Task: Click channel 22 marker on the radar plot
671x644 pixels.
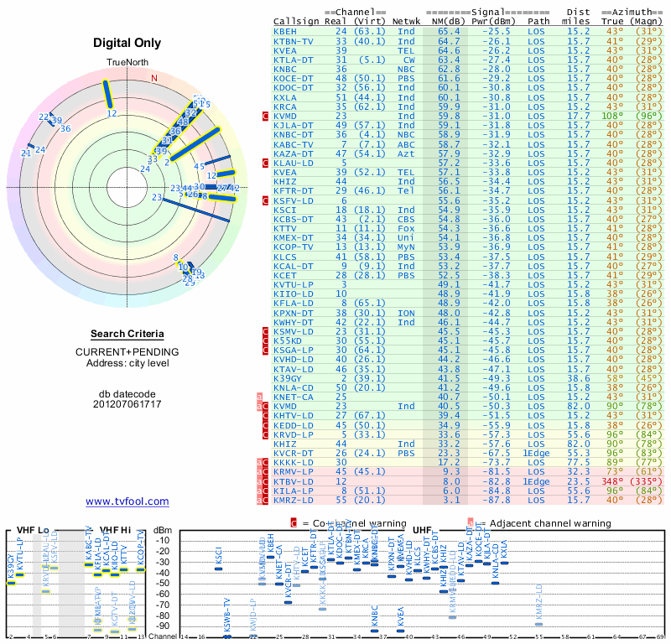Action: (x=44, y=117)
